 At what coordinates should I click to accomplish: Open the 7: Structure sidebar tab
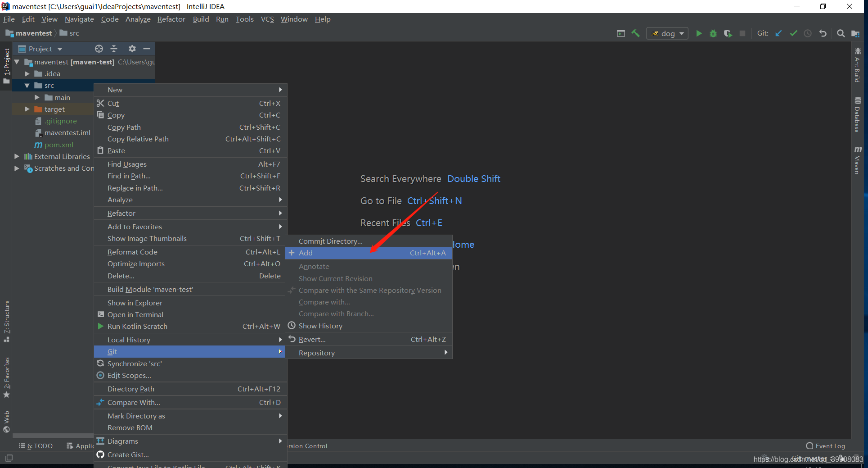click(x=6, y=321)
